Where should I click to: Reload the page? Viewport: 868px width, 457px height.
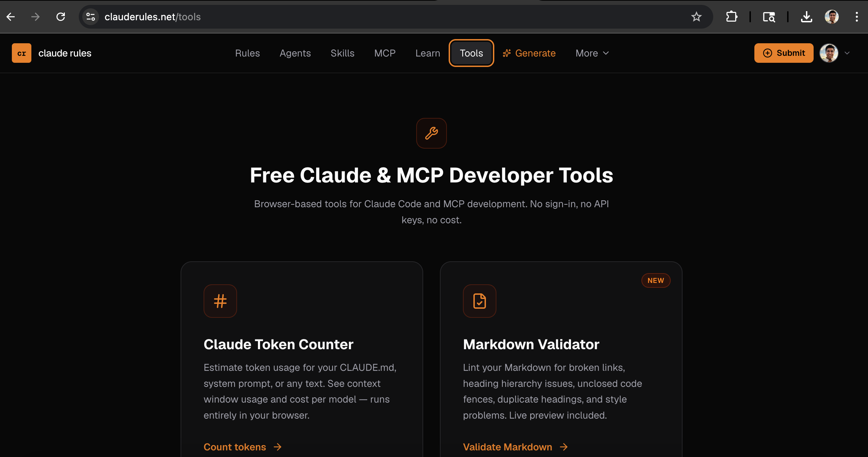point(61,17)
